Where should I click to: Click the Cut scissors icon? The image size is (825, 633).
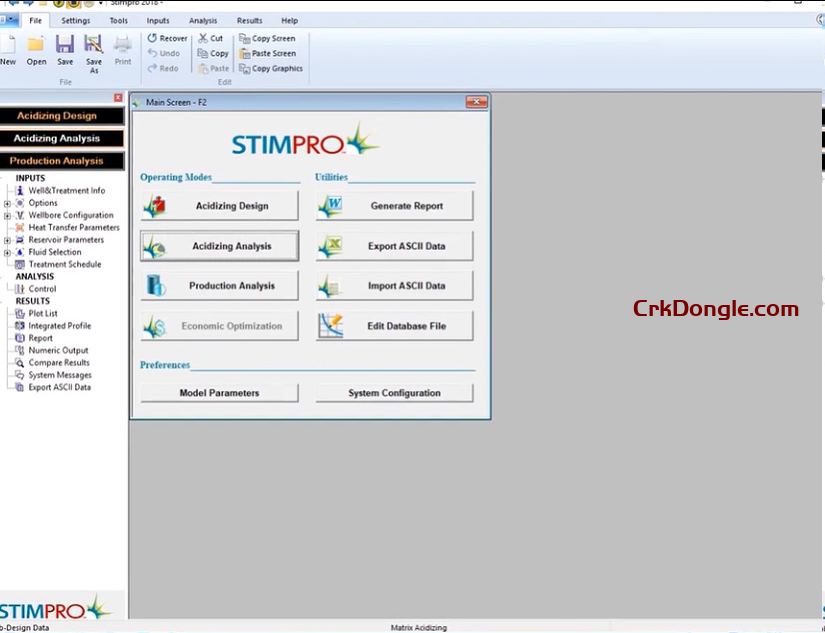click(203, 39)
